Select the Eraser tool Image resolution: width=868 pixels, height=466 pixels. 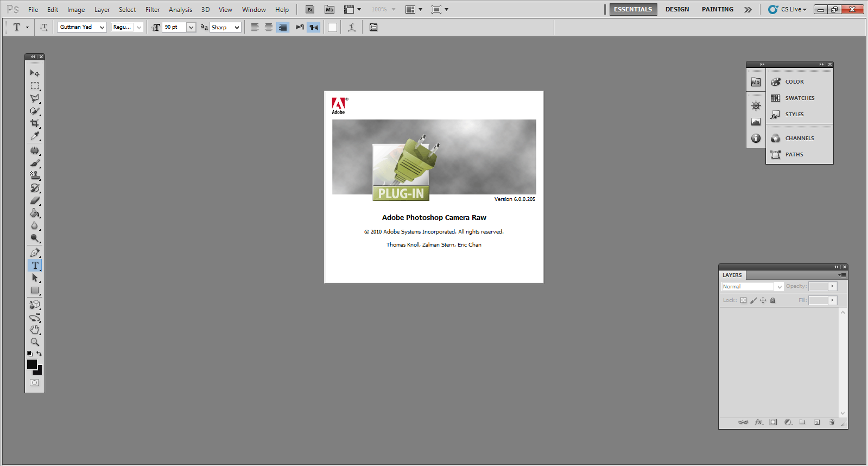pos(35,200)
